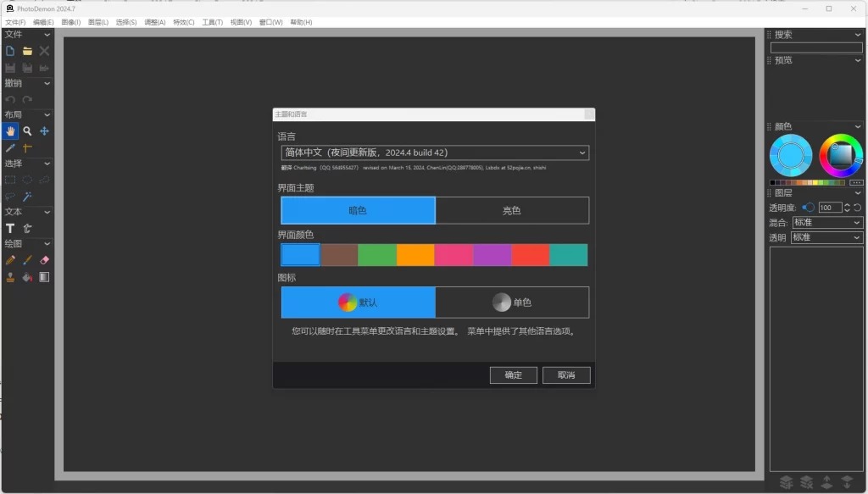This screenshot has height=494, width=868.
Task: Select the Zoom magnifier tool
Action: [27, 131]
